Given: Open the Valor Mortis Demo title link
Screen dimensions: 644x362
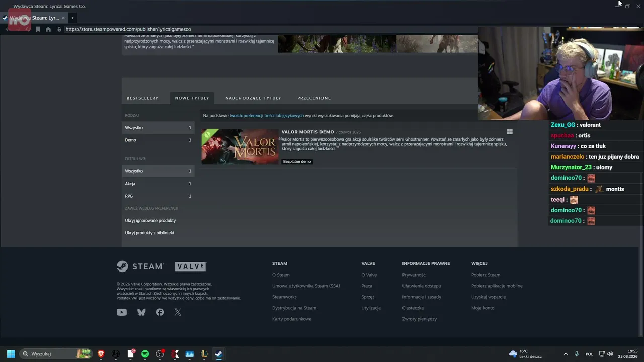Looking at the screenshot, I should [307, 132].
